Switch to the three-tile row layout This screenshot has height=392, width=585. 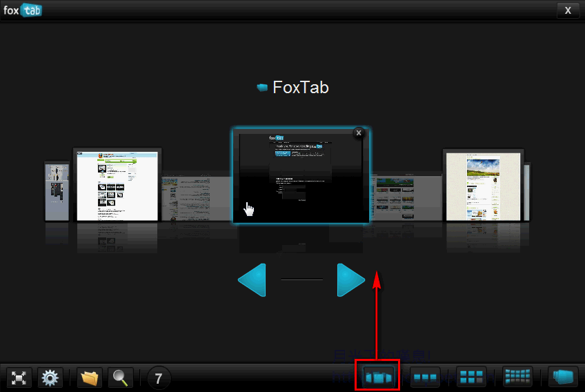point(424,378)
